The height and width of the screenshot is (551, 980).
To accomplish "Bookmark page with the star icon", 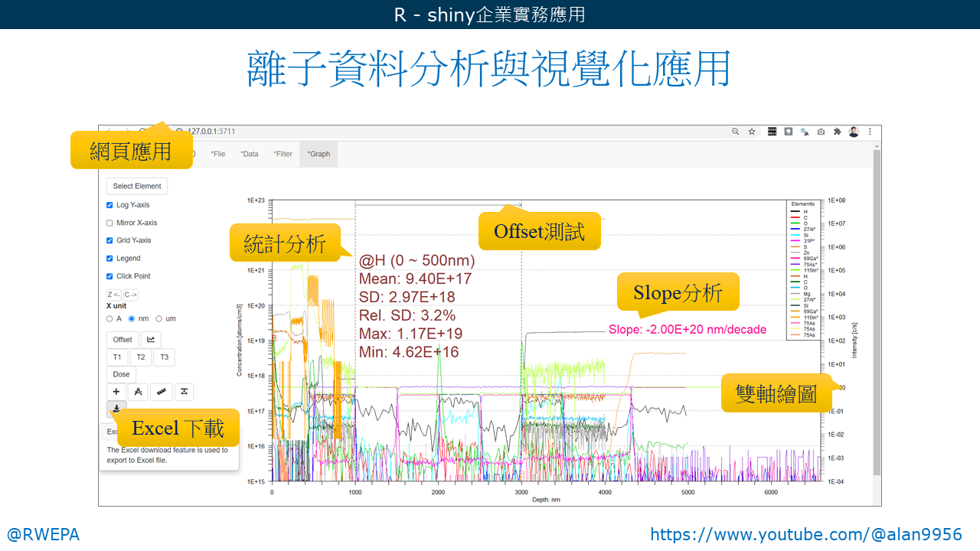I will click(752, 132).
